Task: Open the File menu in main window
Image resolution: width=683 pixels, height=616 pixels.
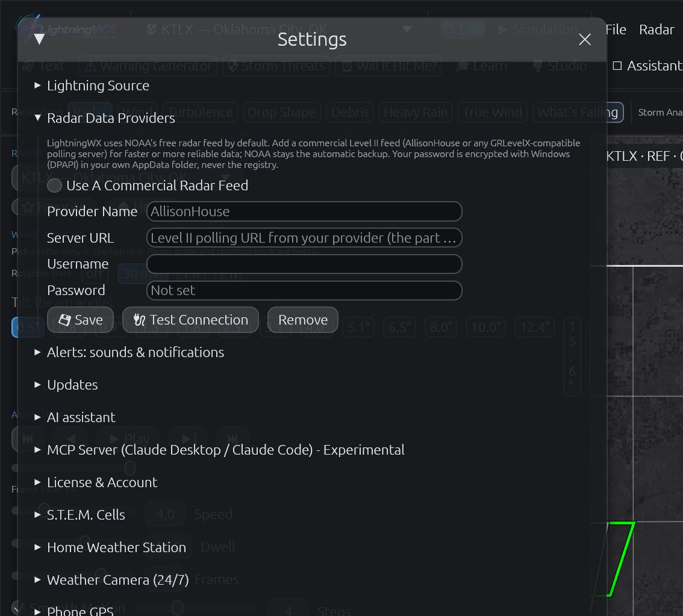Action: [x=616, y=30]
